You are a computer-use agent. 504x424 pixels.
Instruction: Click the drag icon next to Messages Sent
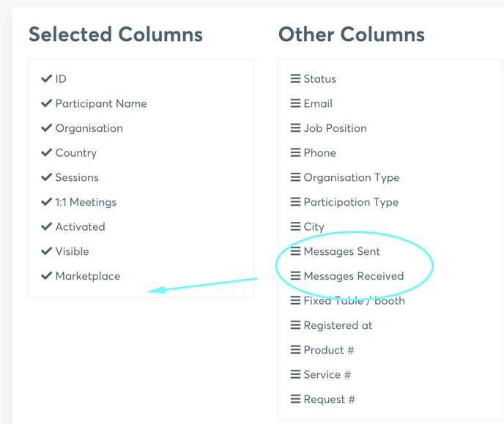click(295, 252)
